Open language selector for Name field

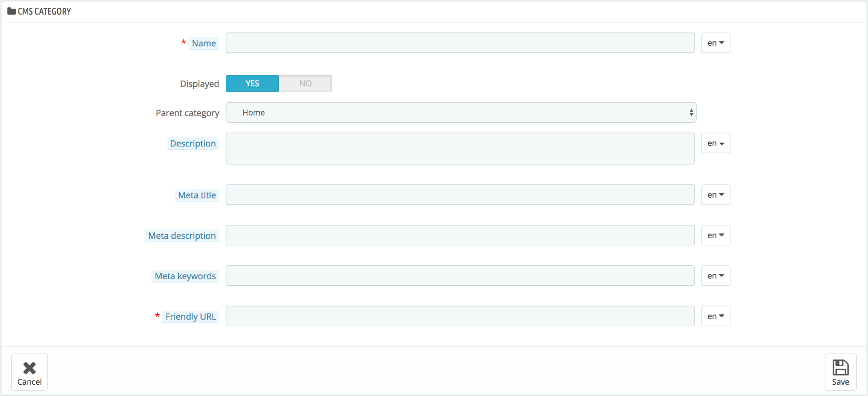tap(715, 43)
